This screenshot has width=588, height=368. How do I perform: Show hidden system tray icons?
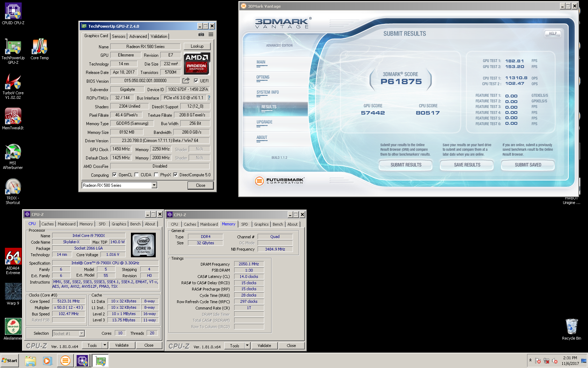coord(530,360)
